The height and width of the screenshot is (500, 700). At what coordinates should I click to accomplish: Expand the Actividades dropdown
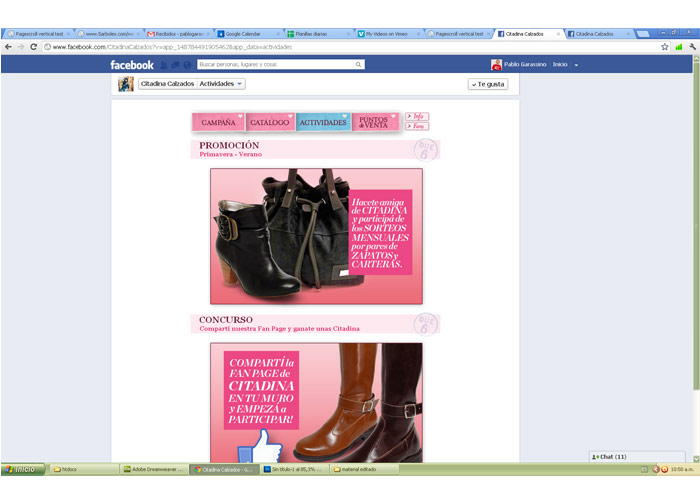click(x=221, y=84)
